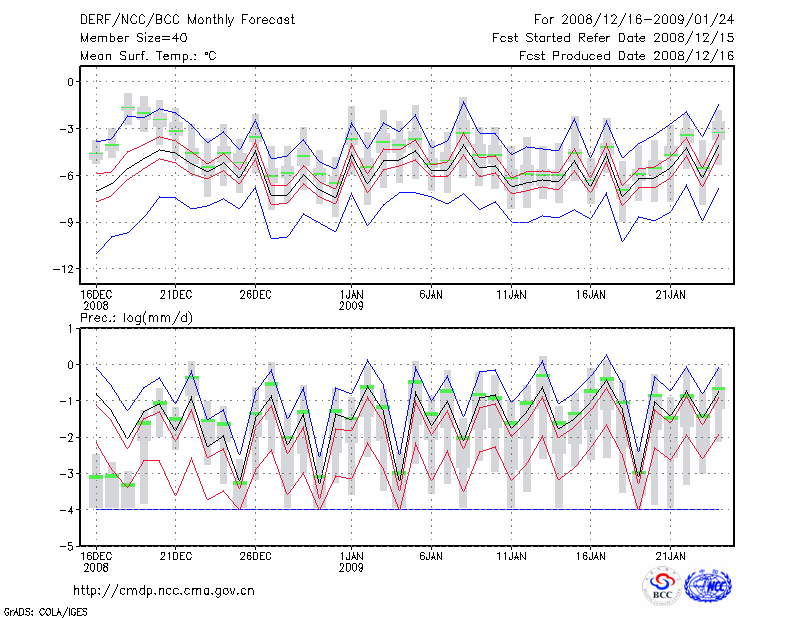Click the Mean Surf. Temp. chart label

(x=148, y=56)
